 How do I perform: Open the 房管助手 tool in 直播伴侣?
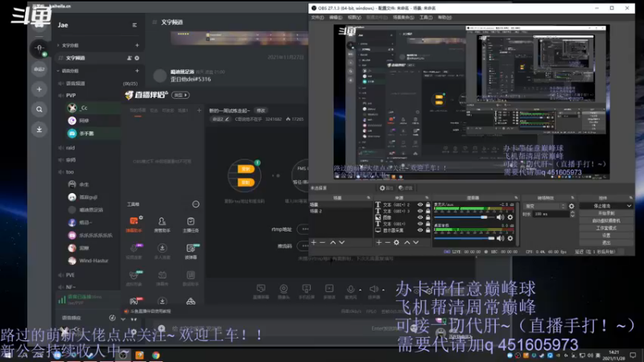(x=163, y=224)
